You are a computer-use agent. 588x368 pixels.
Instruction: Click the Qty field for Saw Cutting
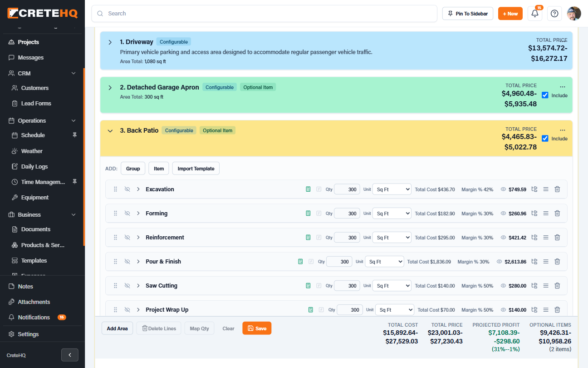point(347,286)
